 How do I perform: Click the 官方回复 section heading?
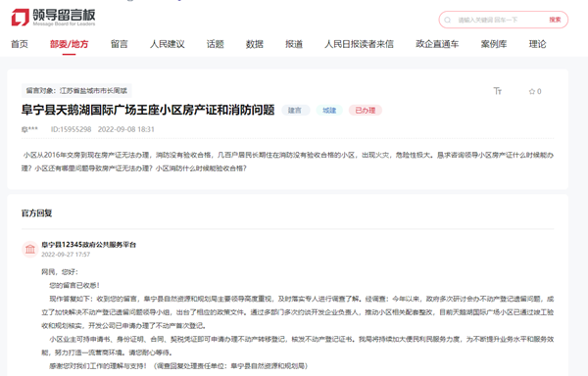coord(37,213)
